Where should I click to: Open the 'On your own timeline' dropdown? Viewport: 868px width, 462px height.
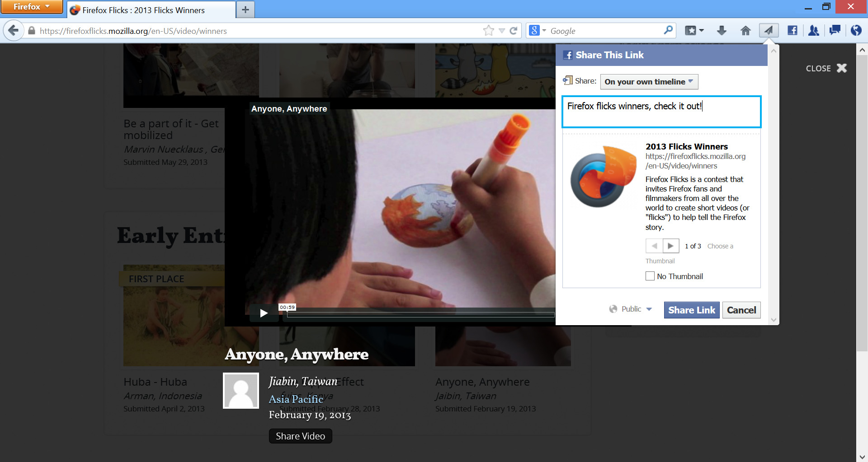pyautogui.click(x=649, y=82)
